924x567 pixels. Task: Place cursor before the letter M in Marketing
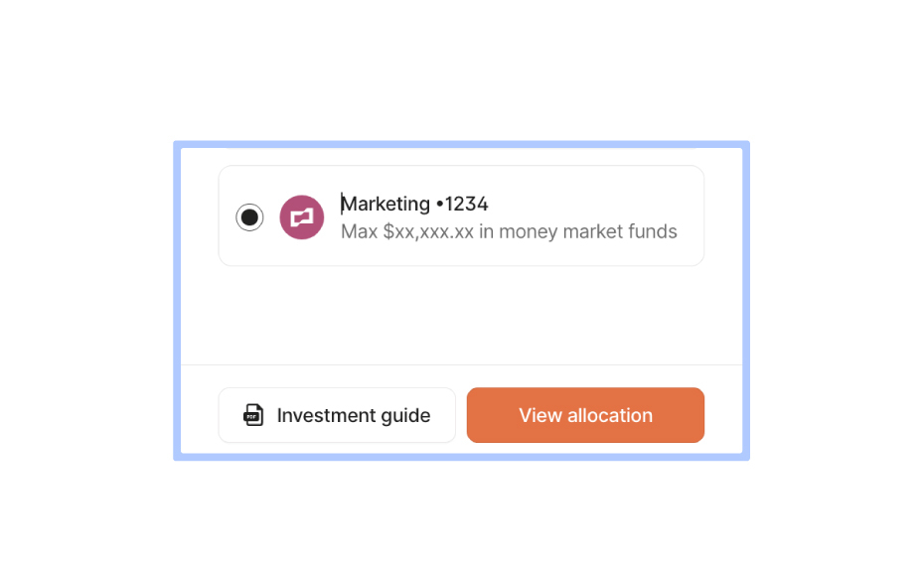coord(341,204)
